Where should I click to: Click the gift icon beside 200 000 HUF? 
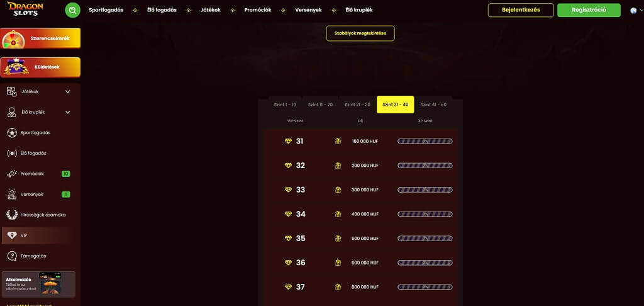(338, 166)
